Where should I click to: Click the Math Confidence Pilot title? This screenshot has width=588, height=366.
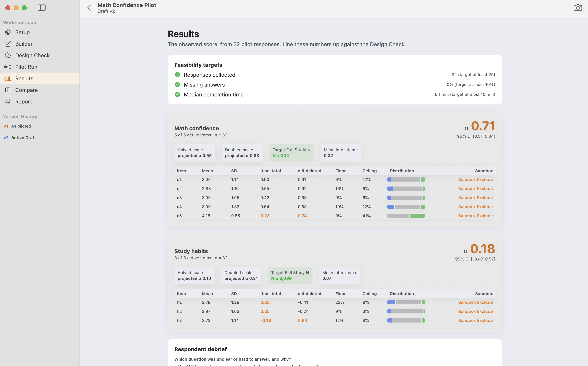coord(127,5)
